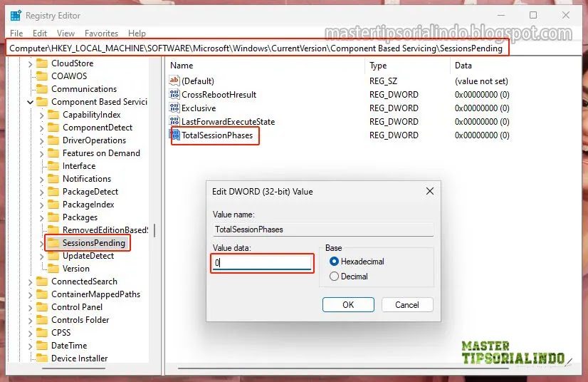
Task: Click the CloudStore folder icon
Action: point(42,63)
